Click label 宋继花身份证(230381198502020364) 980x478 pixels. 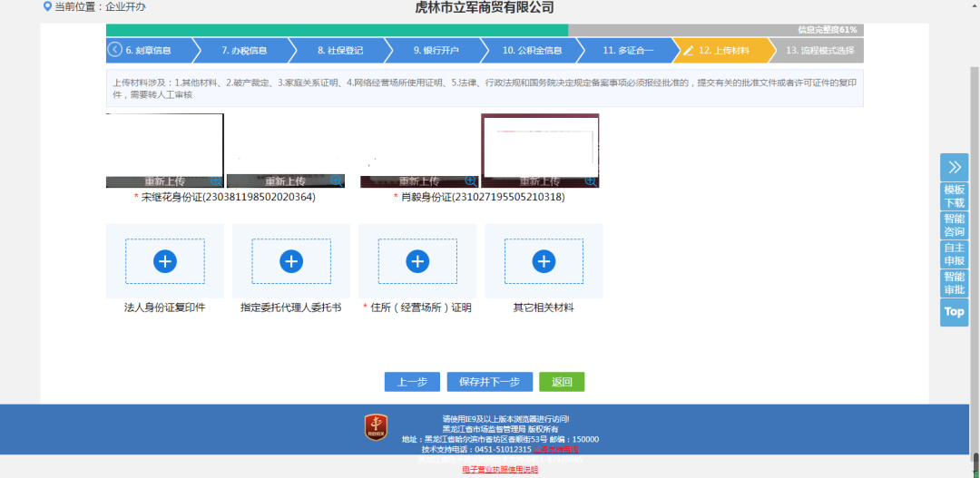(x=229, y=198)
